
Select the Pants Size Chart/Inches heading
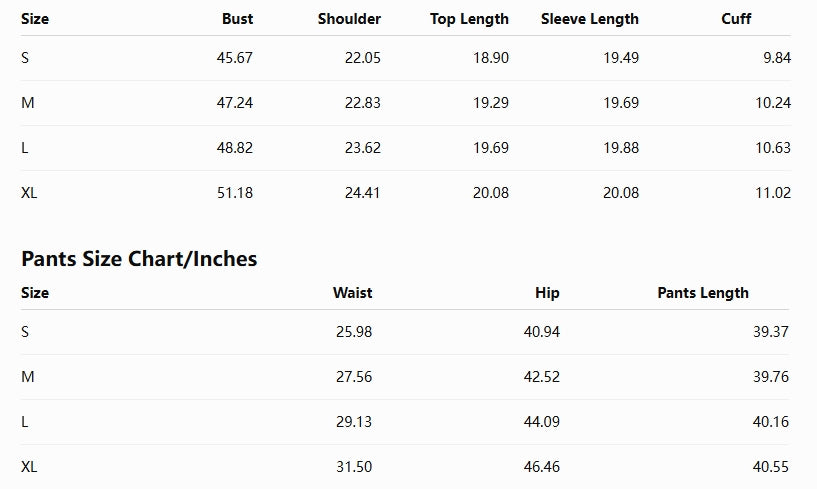click(x=139, y=259)
